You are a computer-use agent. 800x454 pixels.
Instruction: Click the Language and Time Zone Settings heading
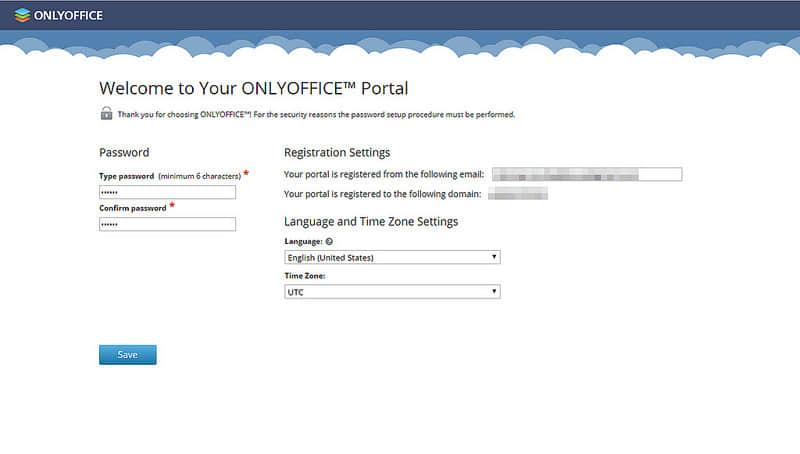point(371,221)
